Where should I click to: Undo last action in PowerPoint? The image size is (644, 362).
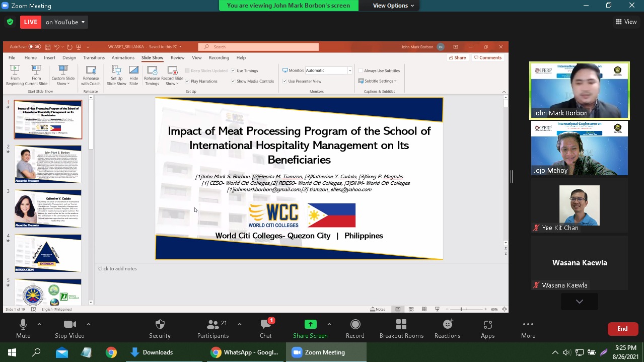point(56,47)
